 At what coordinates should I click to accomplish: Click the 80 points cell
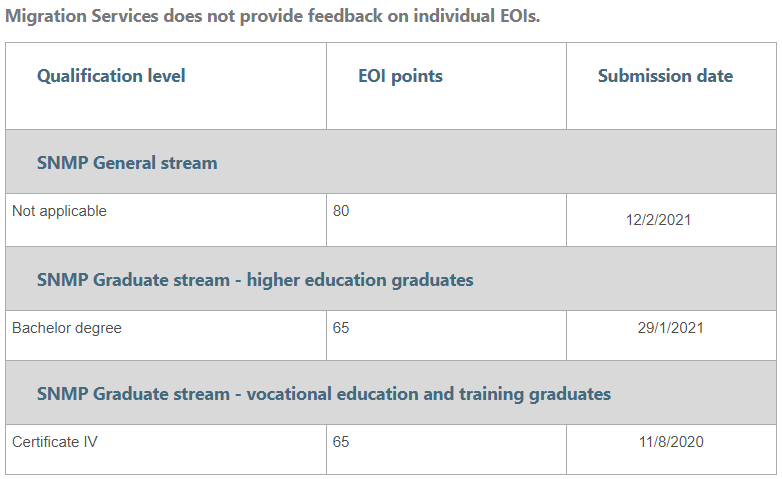341,211
